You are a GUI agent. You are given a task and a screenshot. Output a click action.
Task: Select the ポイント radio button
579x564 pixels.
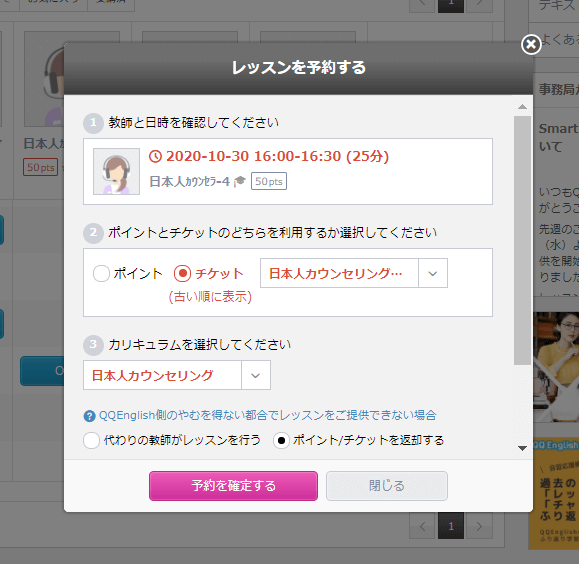tap(101, 274)
